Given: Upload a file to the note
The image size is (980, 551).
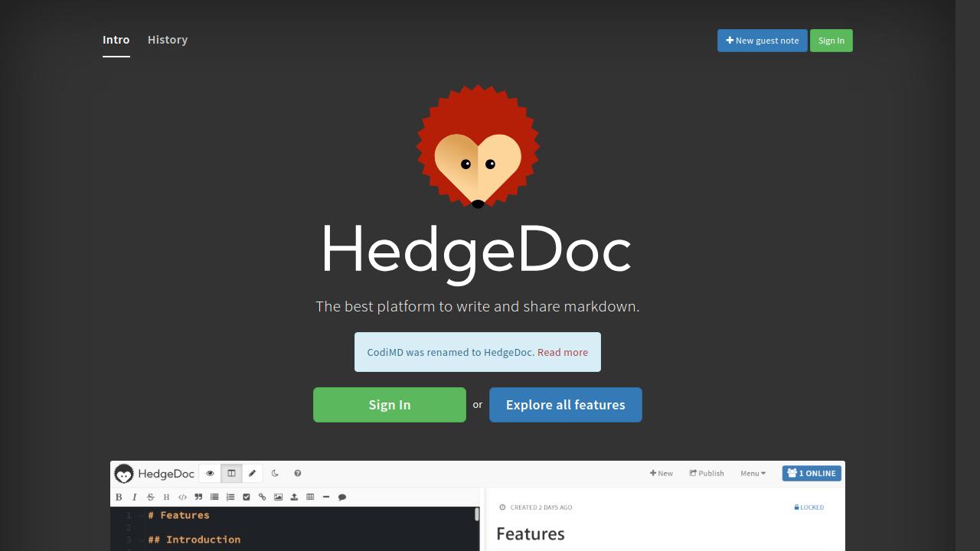Looking at the screenshot, I should pos(294,497).
